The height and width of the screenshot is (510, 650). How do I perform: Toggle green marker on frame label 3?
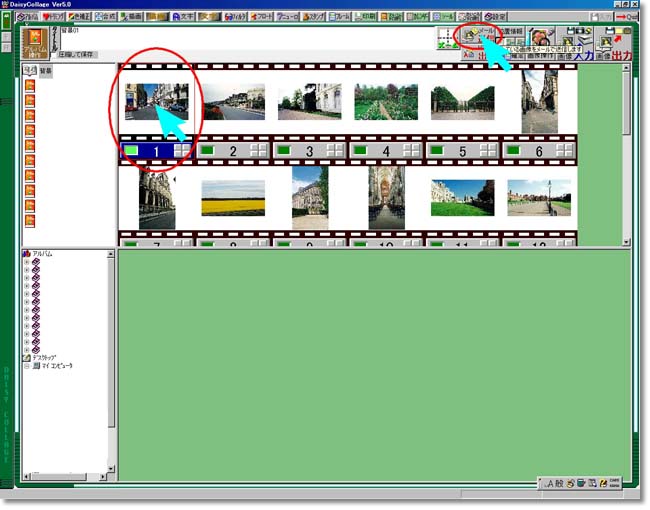point(284,150)
